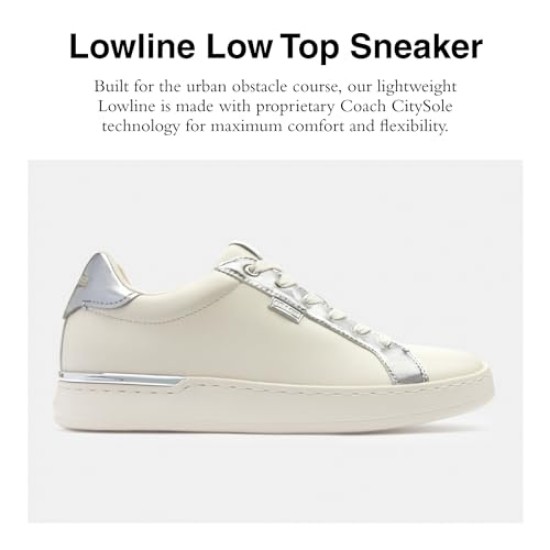Click the small logo tag on sneaker side
The height and width of the screenshot is (550, 550).
[286, 310]
